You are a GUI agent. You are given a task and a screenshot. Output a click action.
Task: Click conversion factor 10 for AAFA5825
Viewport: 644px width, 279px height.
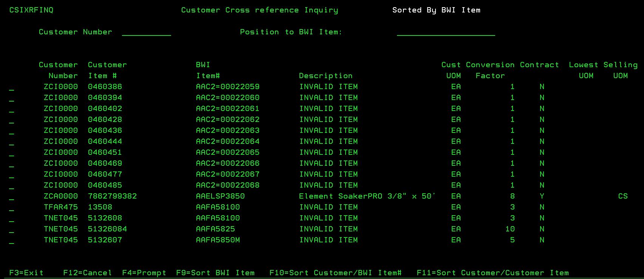pyautogui.click(x=510, y=229)
